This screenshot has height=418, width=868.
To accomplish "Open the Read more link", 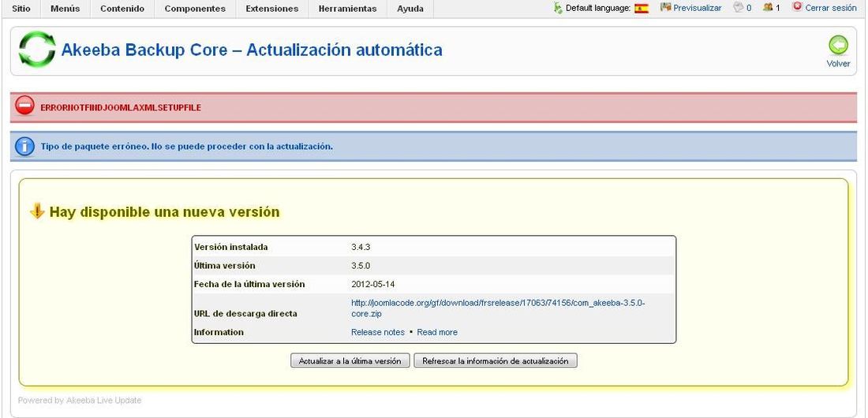I will coord(437,332).
